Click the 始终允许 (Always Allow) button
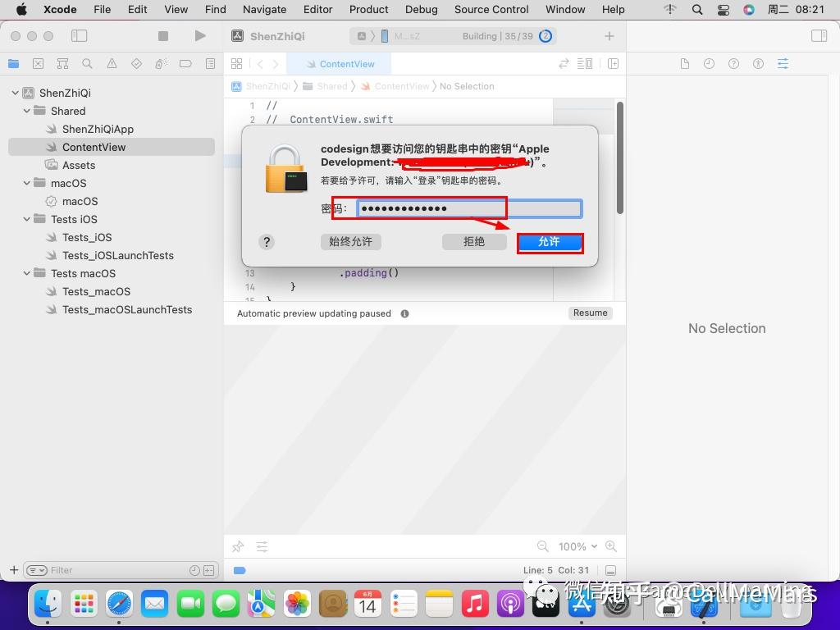This screenshot has height=630, width=840. (x=351, y=242)
